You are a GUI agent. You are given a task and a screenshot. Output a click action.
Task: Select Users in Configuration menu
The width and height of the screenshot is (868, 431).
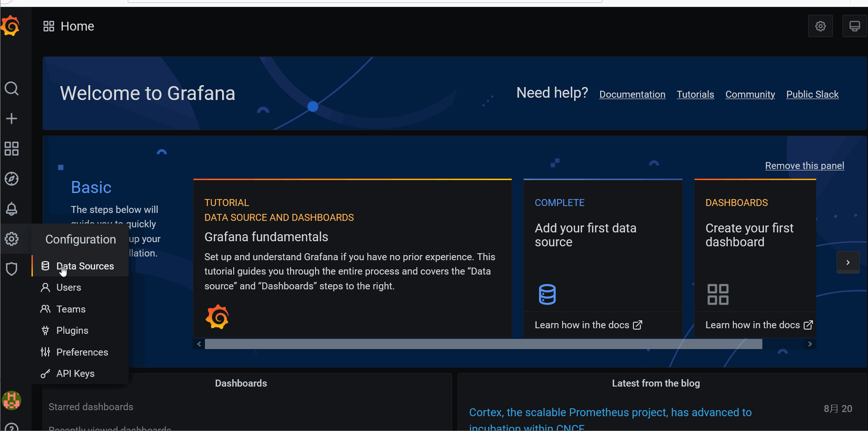(x=80, y=287)
